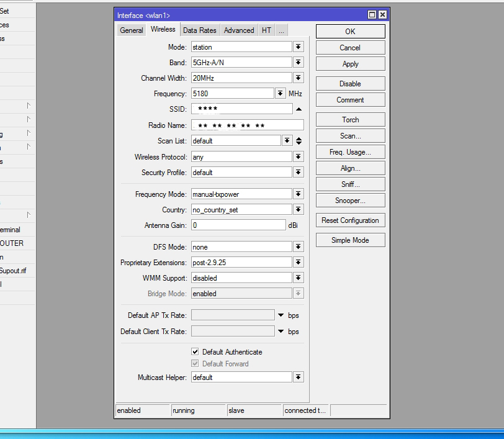Open the Channel Width dropdown
504x439 pixels.
[x=298, y=78]
